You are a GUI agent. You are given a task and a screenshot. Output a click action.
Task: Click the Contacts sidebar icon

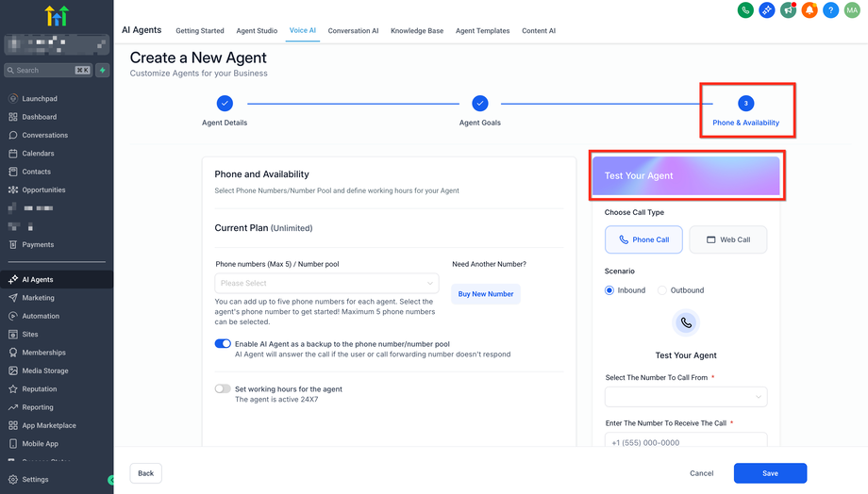click(x=13, y=172)
